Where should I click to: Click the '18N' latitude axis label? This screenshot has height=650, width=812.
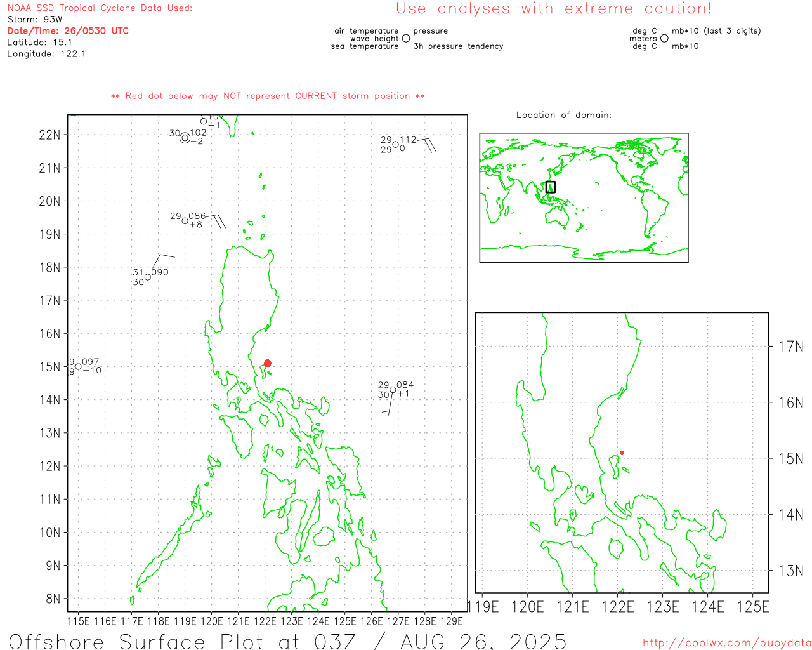(x=50, y=267)
